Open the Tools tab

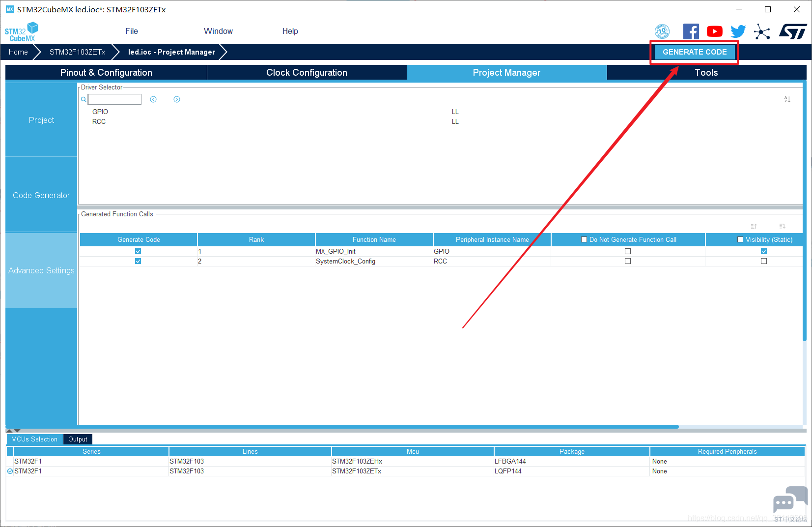point(706,72)
